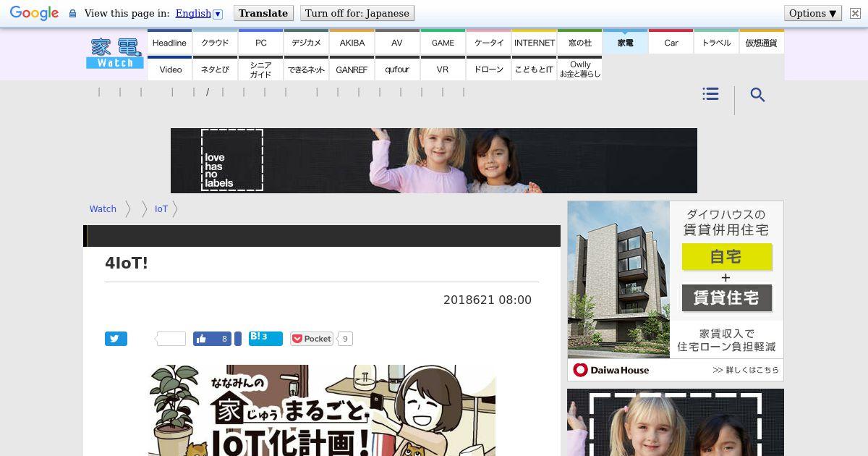This screenshot has height=456, width=868.
Task: Close the Google translate bar
Action: click(855, 13)
